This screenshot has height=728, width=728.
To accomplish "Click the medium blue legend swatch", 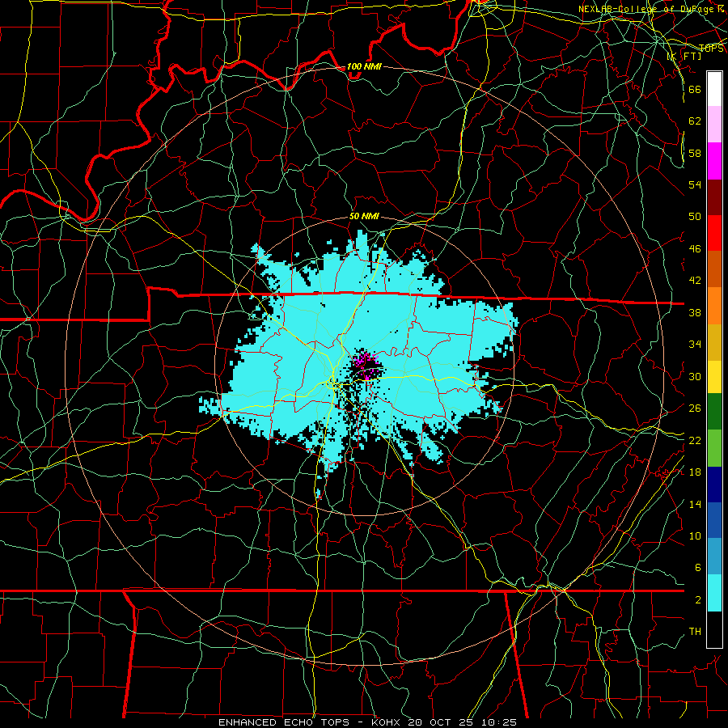I will pos(714,520).
